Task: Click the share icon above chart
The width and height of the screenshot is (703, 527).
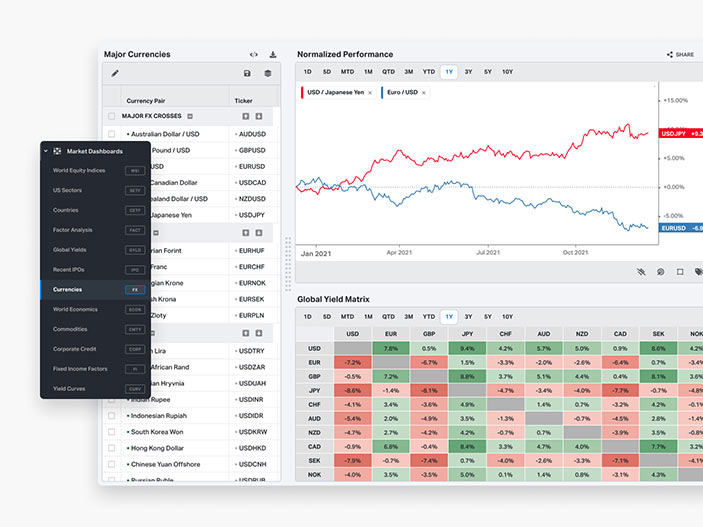Action: (670, 55)
